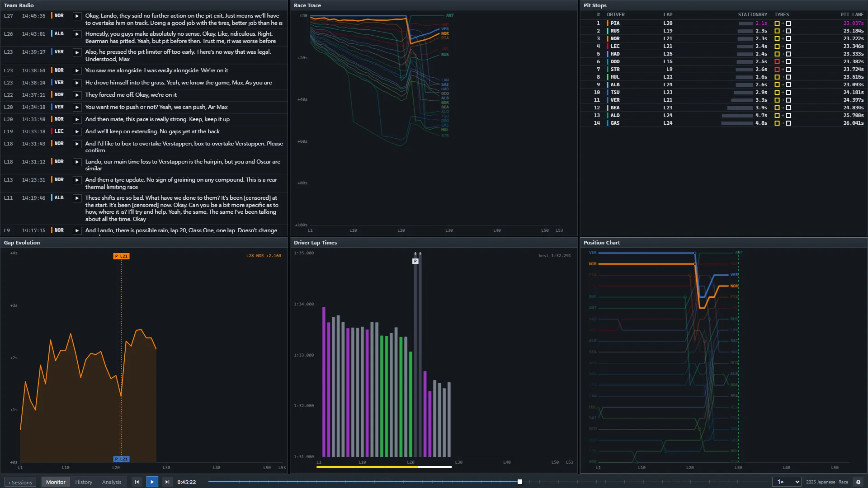Viewport: 868px width, 488px height.
Task: Click the tyre stint bar under lap times
Action: pyautogui.click(x=384, y=467)
